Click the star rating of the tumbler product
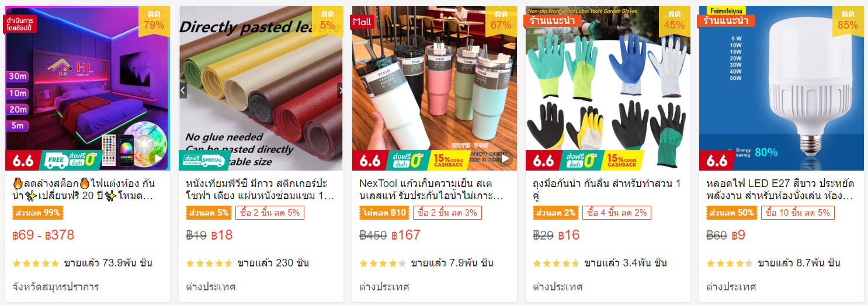Viewport: 868px width, 305px height. 383,264
